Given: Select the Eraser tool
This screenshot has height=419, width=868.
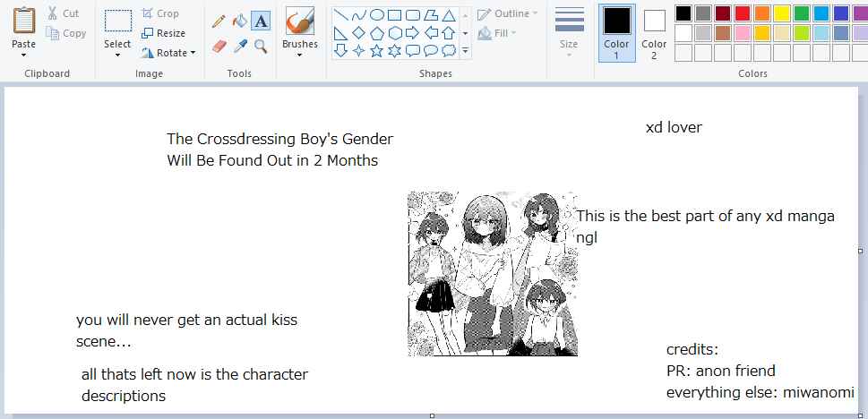Looking at the screenshot, I should (219, 46).
